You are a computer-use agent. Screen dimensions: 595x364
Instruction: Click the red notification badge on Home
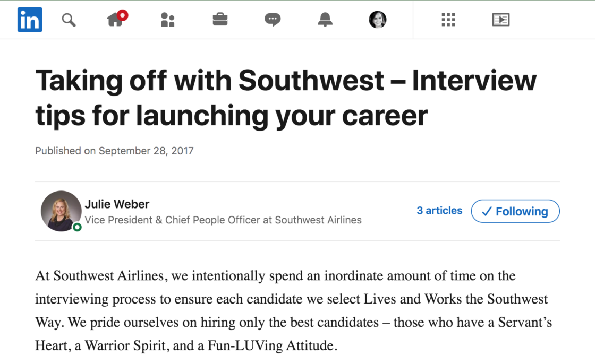(122, 15)
